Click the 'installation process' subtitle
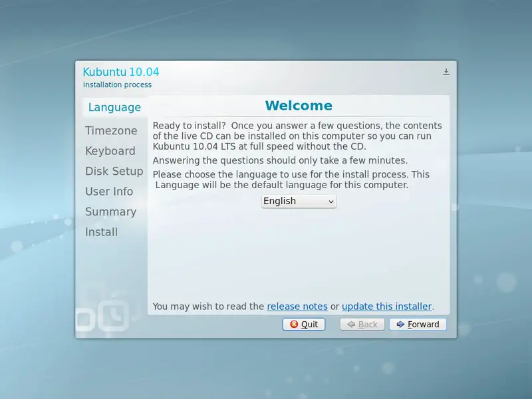Screen dimensions: 532x399 click(118, 85)
